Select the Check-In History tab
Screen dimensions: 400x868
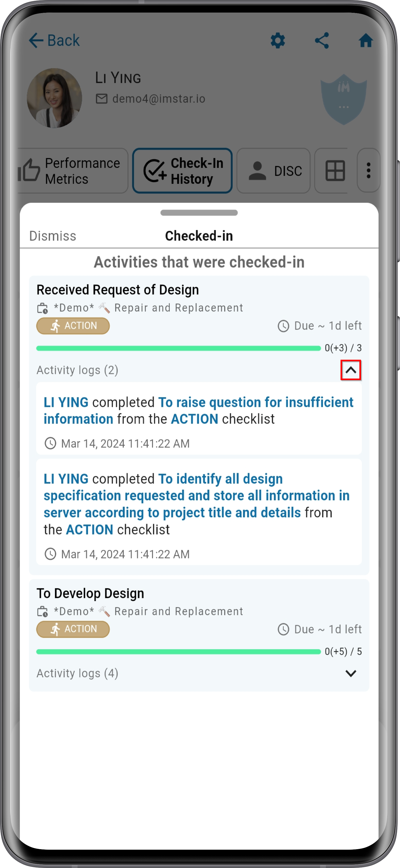[x=182, y=171]
